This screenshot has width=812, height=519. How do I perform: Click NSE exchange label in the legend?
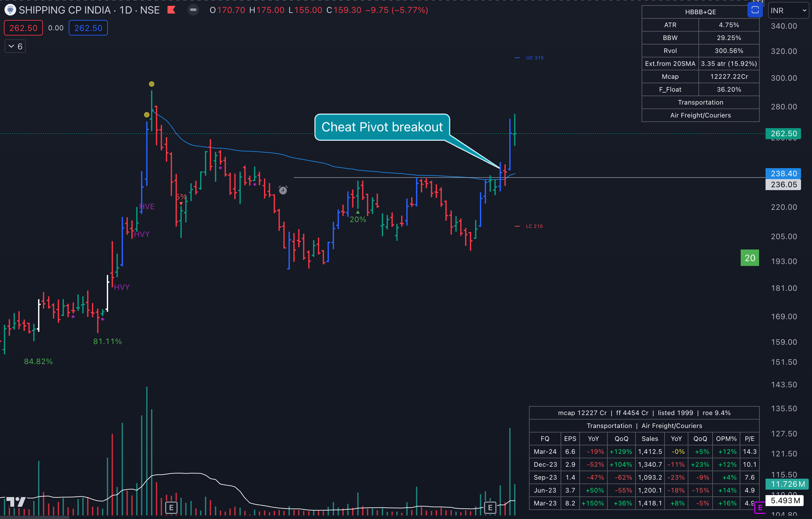pyautogui.click(x=151, y=10)
